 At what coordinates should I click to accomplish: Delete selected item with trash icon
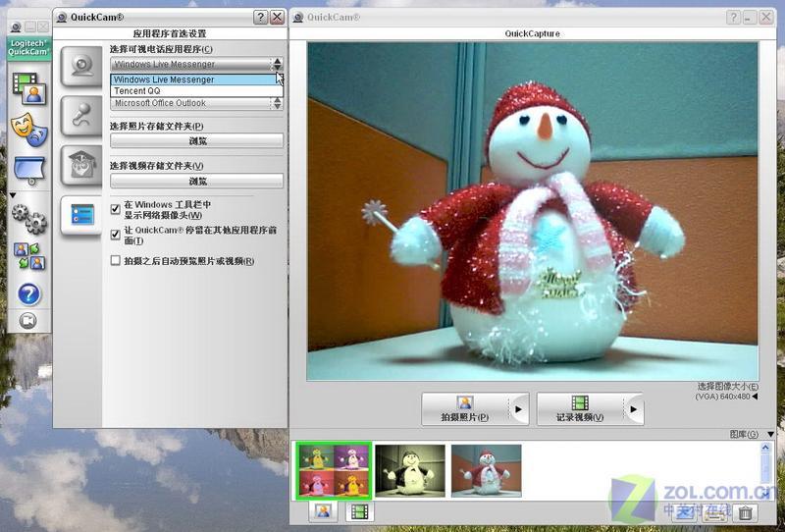(745, 512)
